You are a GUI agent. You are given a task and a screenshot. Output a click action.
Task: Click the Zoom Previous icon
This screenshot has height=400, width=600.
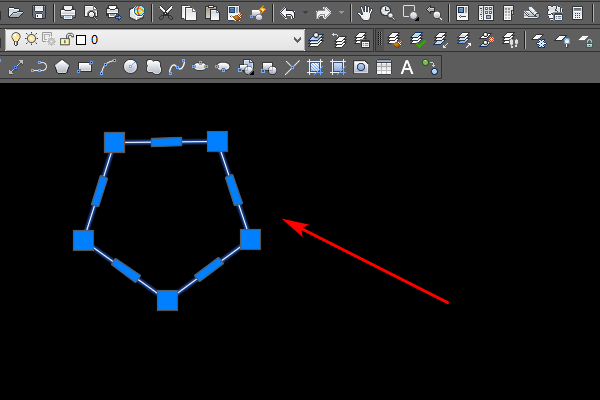434,13
